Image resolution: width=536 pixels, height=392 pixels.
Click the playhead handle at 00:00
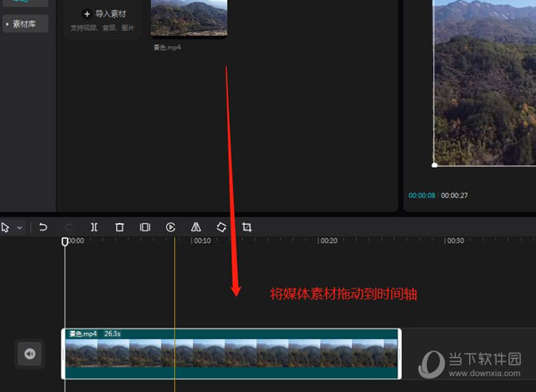[x=64, y=242]
